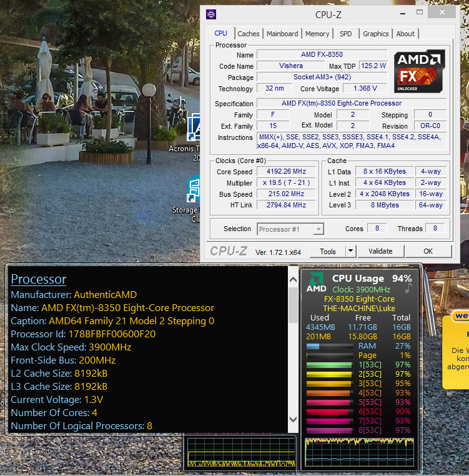469x476 pixels.
Task: Select the Graphics tab
Action: tap(376, 34)
